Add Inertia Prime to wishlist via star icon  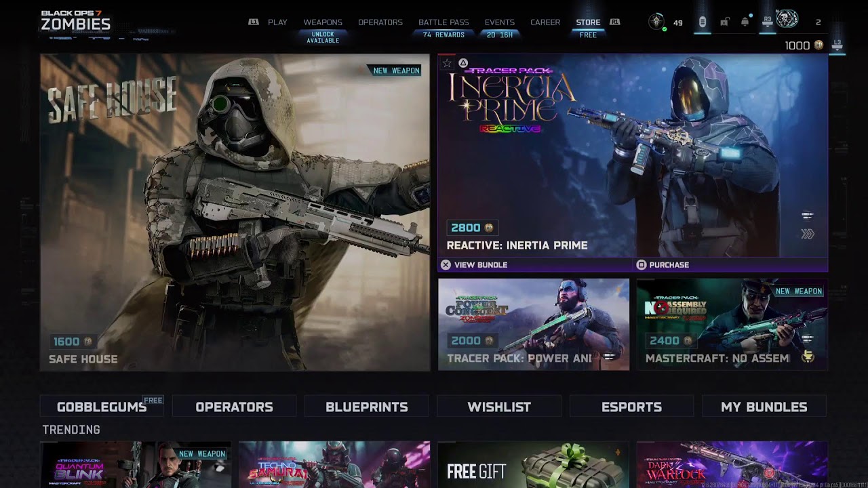(447, 63)
